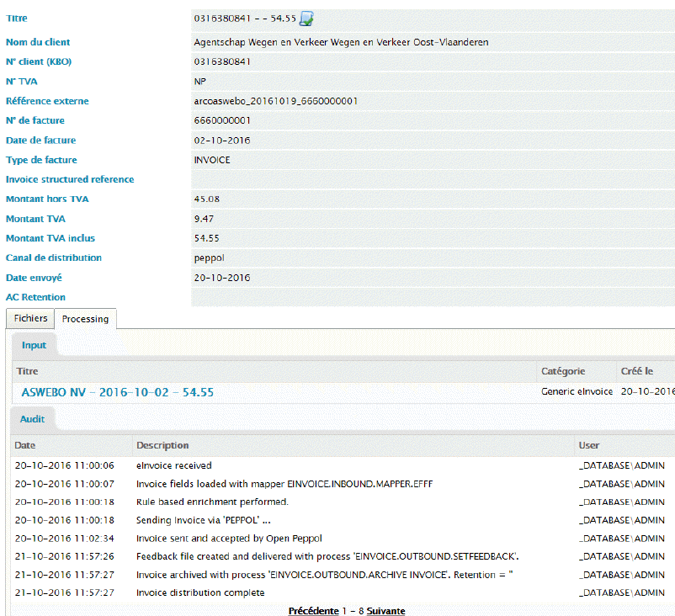Select the Processing tab
The width and height of the screenshot is (675, 616).
(x=85, y=319)
